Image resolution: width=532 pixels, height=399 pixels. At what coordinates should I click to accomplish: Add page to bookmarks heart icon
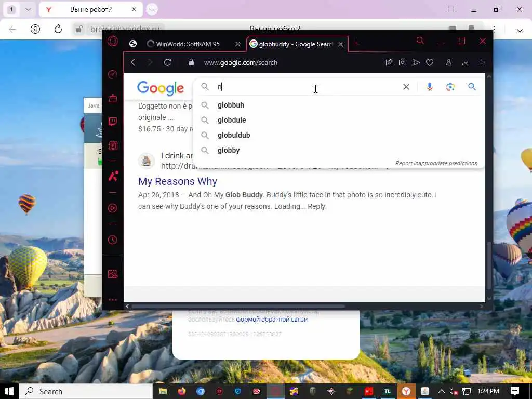pyautogui.click(x=430, y=62)
